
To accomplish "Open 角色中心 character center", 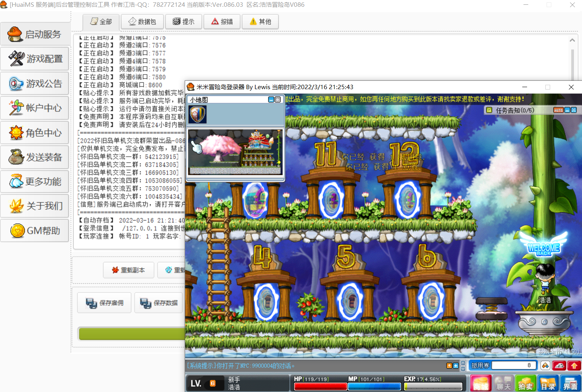I will (35, 133).
